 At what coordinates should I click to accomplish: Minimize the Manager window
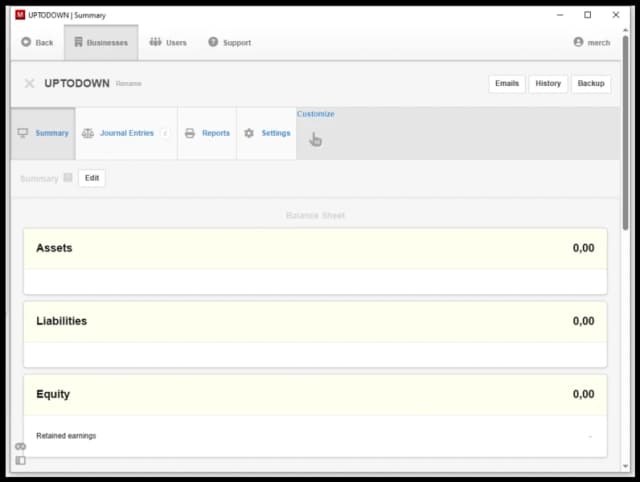(x=560, y=15)
